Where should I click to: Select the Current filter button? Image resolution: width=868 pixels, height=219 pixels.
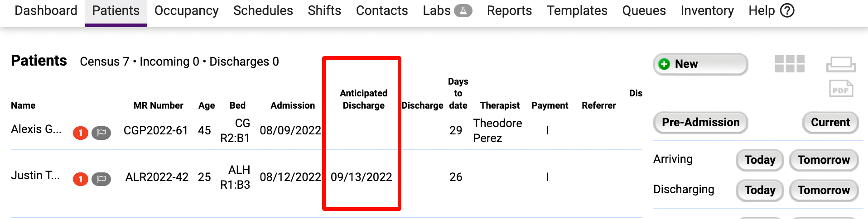[830, 122]
